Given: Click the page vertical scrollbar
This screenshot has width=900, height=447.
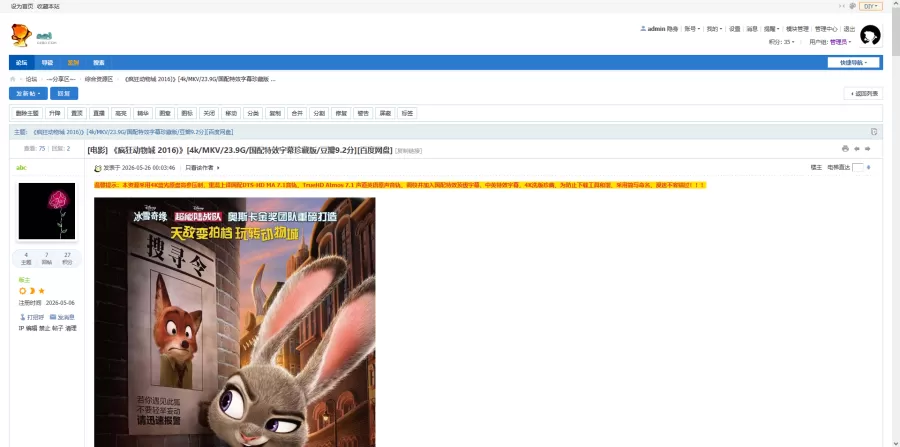Looking at the screenshot, I should (x=895, y=223).
